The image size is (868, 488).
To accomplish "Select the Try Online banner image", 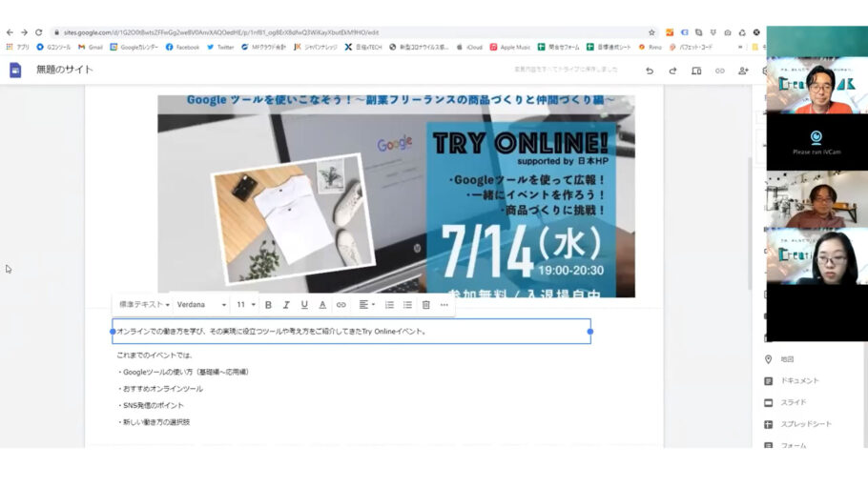I will pyautogui.click(x=397, y=195).
